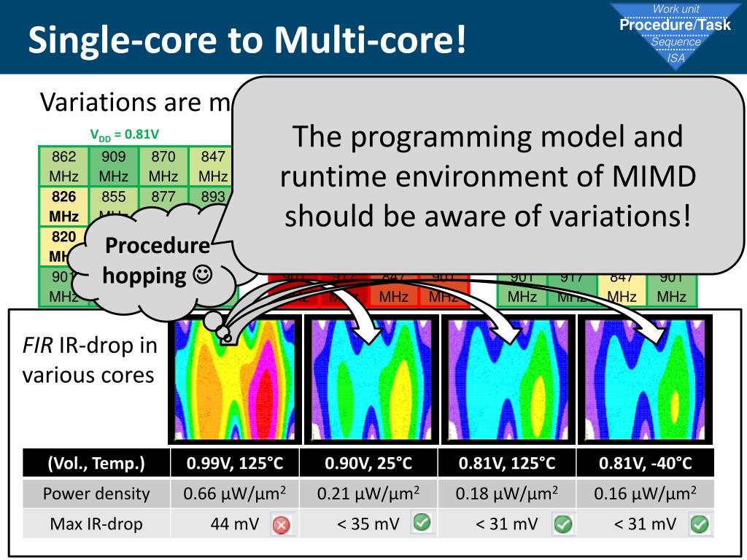Viewport: 747px width, 560px height.
Task: Click the green check in the 0.81V, -40°C column
Action: click(700, 524)
